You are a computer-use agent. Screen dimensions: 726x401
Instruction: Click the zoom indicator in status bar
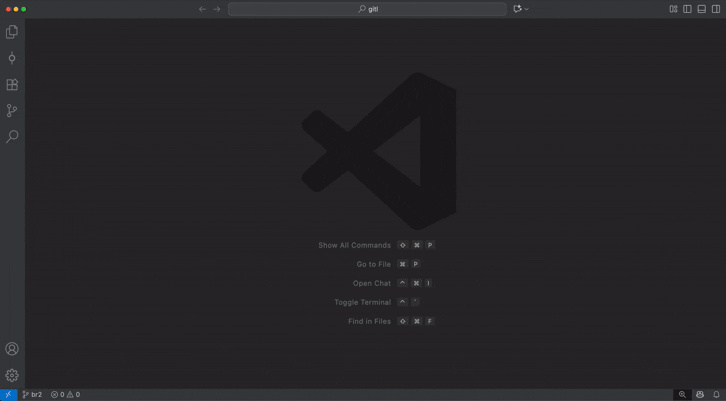(x=683, y=394)
